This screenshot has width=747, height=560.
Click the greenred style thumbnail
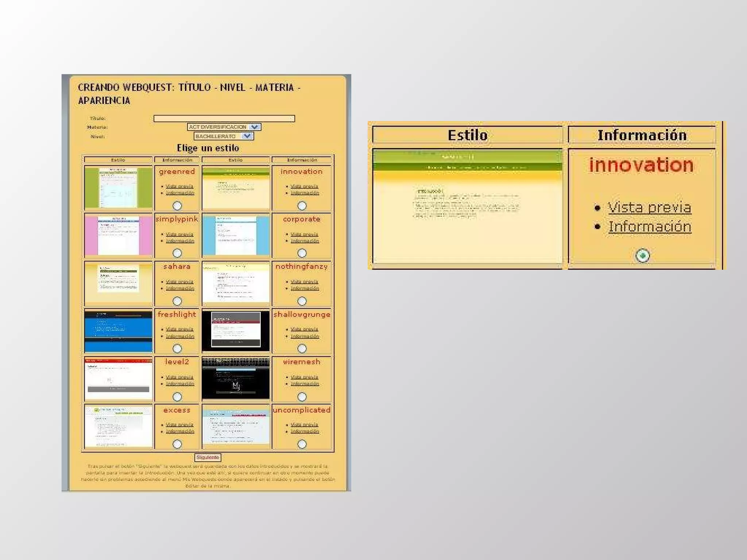(x=118, y=187)
